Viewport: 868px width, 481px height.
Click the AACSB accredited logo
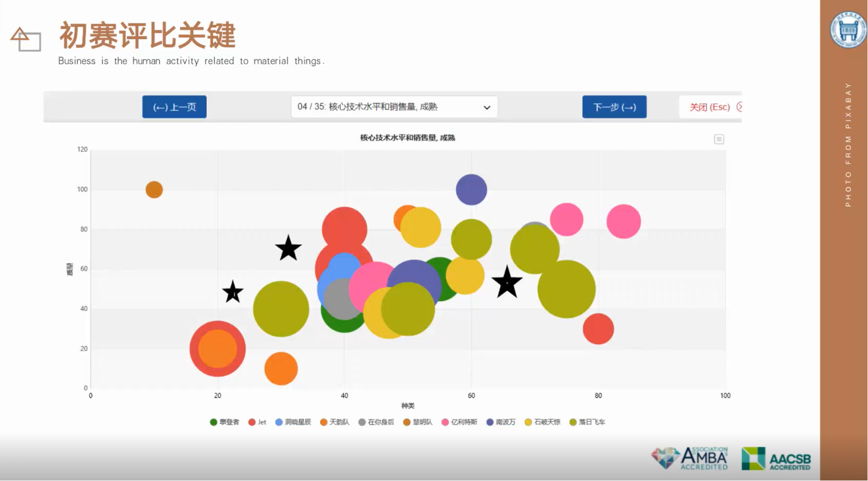tap(776, 458)
